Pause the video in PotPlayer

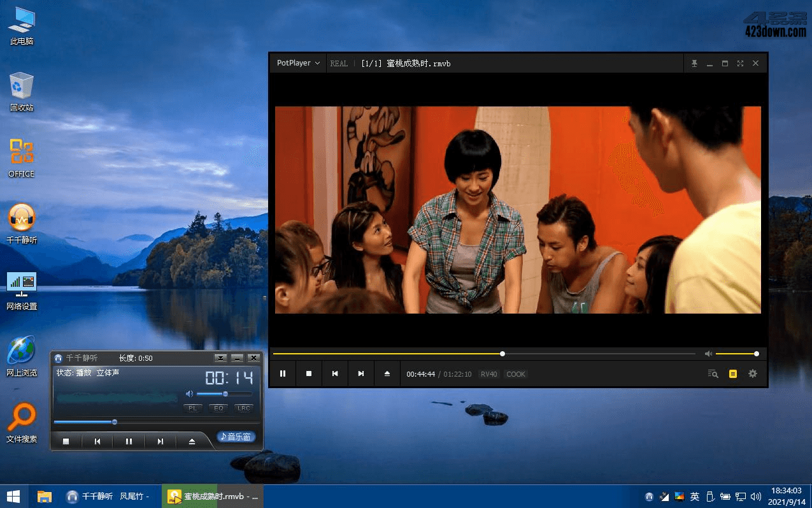[283, 374]
